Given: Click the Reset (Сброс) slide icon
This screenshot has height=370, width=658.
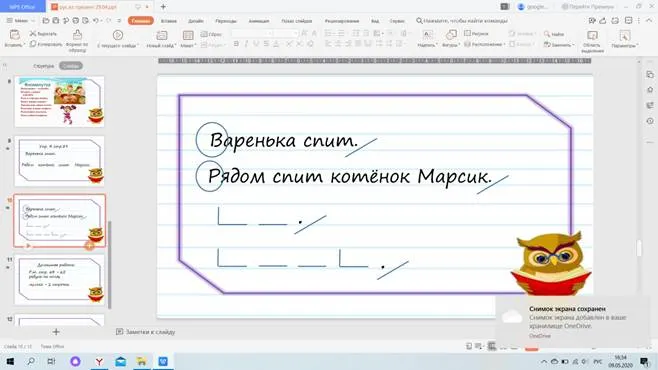Looking at the screenshot, I should pyautogui.click(x=204, y=34).
